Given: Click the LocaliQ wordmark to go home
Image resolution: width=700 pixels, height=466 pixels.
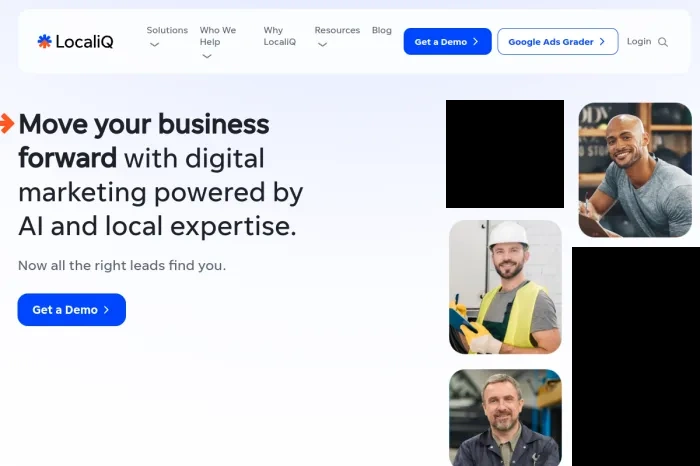Looking at the screenshot, I should [84, 42].
